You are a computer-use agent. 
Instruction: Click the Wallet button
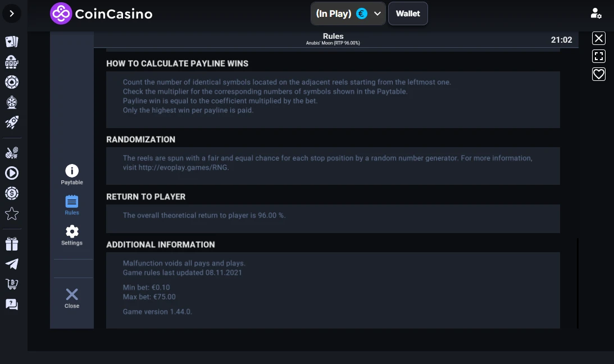click(408, 13)
